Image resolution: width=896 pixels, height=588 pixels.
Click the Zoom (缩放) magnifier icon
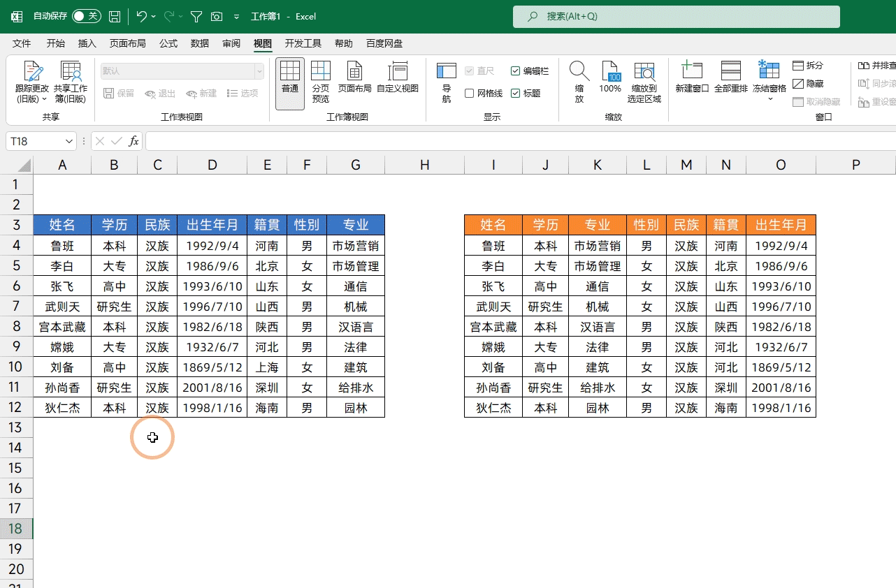point(579,72)
